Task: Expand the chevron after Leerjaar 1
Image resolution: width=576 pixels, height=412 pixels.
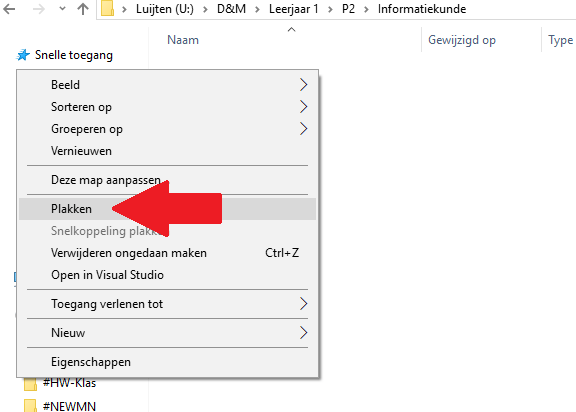Action: coord(330,9)
